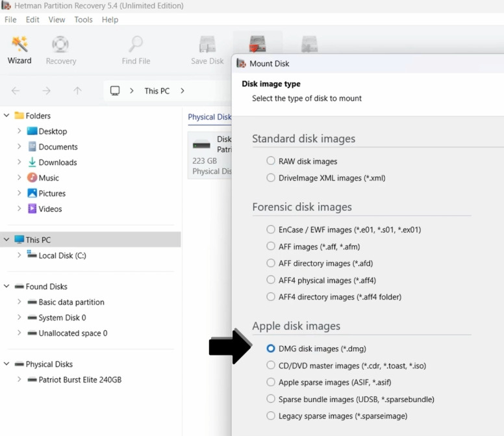The image size is (504, 436).
Task: Select AFF directory images (*.afd) option
Action: [x=271, y=263]
